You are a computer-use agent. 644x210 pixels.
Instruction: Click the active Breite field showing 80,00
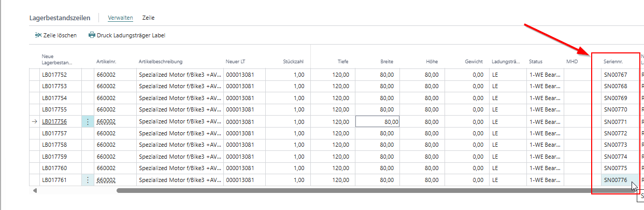point(377,121)
